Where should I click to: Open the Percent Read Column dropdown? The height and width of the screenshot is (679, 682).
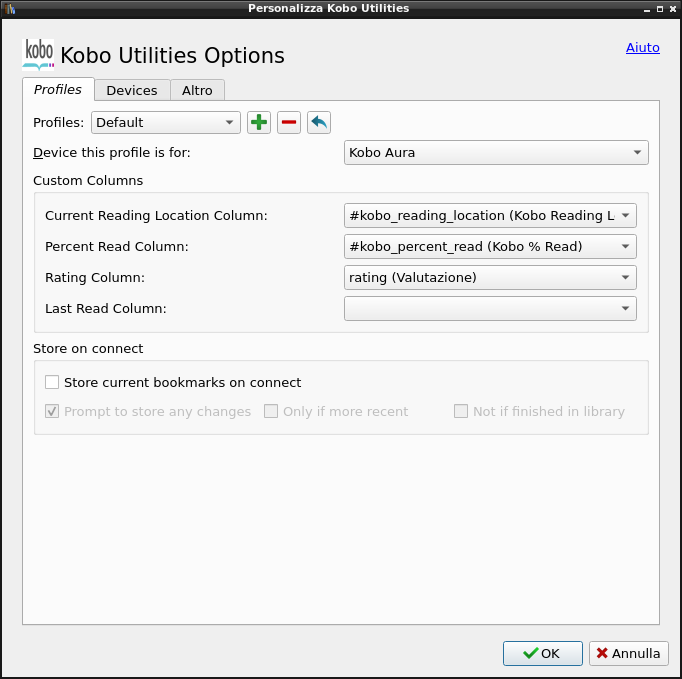[x=490, y=247]
